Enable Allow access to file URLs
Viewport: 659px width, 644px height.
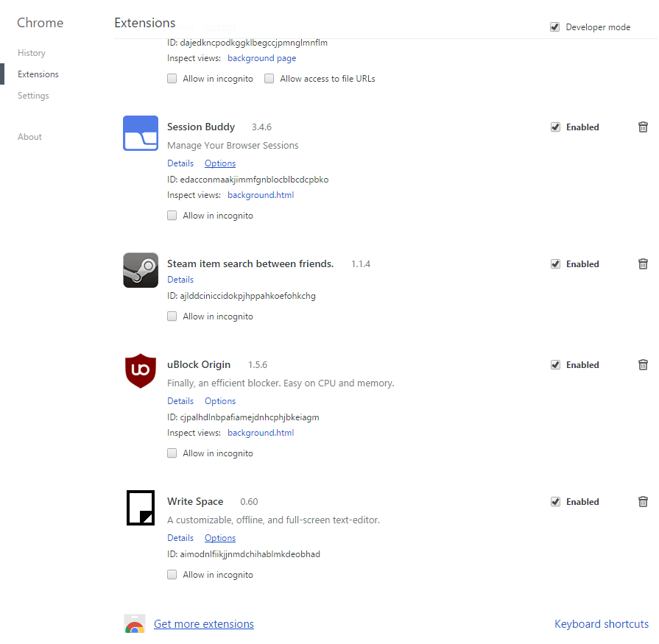pos(269,79)
